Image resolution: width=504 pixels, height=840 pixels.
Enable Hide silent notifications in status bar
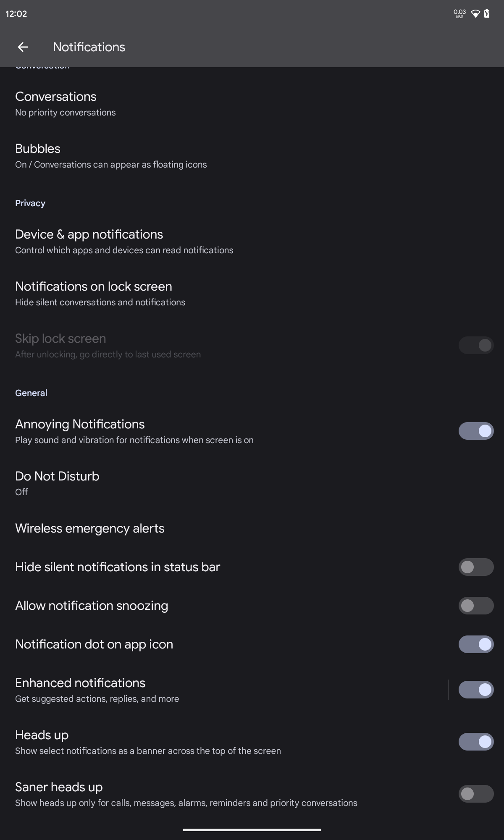(476, 567)
